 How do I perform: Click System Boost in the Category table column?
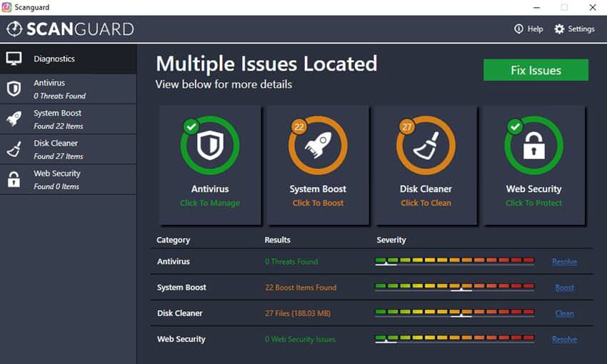coord(181,288)
